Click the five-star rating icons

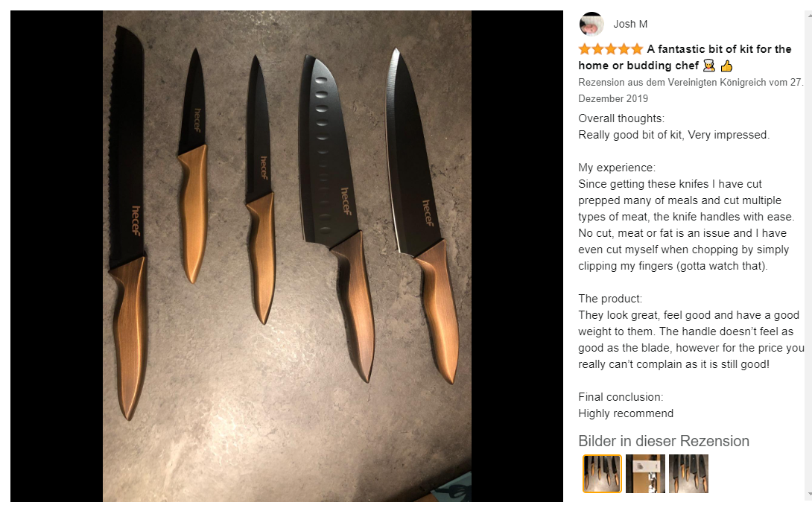point(611,49)
